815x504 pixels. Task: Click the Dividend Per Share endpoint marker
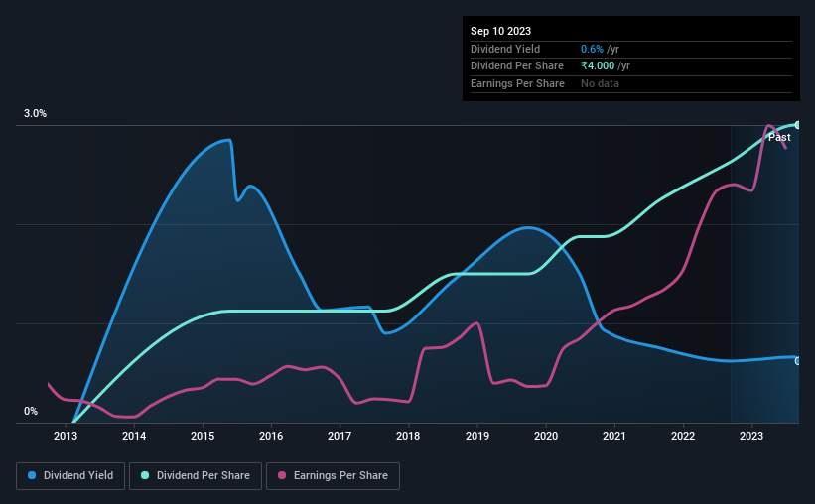798,125
